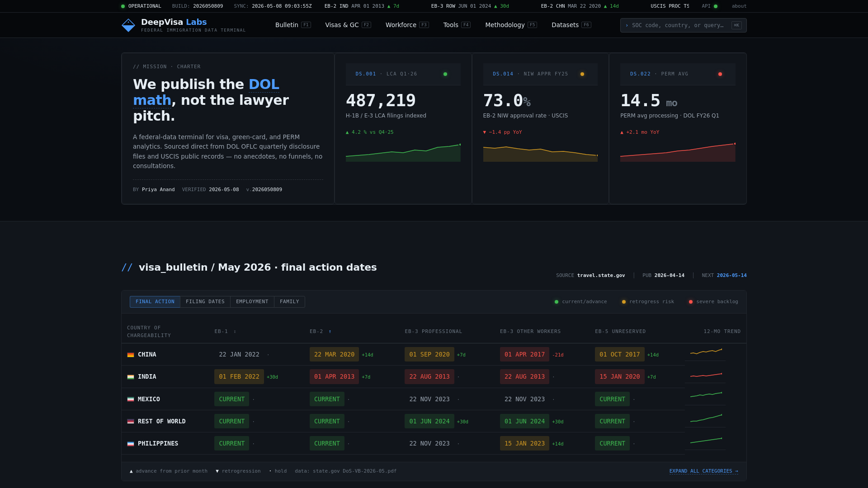Open the about link in top bar
This screenshot has width=868, height=488.
[739, 6]
